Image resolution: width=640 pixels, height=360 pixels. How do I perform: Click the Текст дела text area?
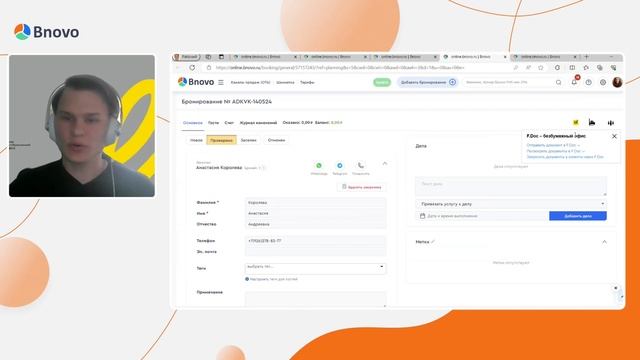point(511,186)
